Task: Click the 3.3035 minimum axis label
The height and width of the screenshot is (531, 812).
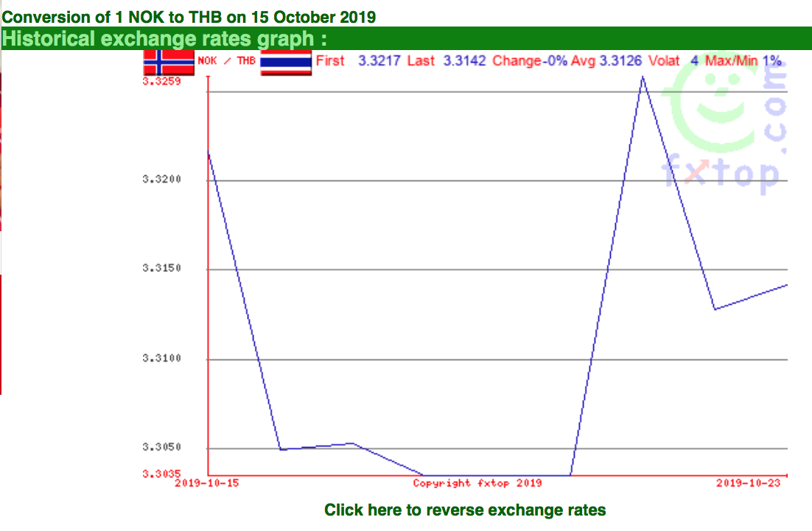Action: pos(161,474)
